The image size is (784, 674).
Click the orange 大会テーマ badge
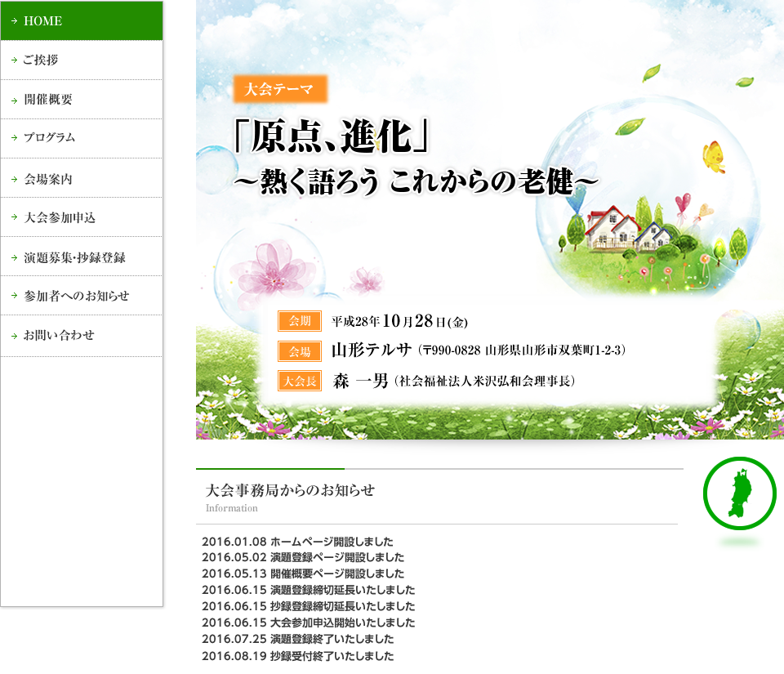coord(280,89)
